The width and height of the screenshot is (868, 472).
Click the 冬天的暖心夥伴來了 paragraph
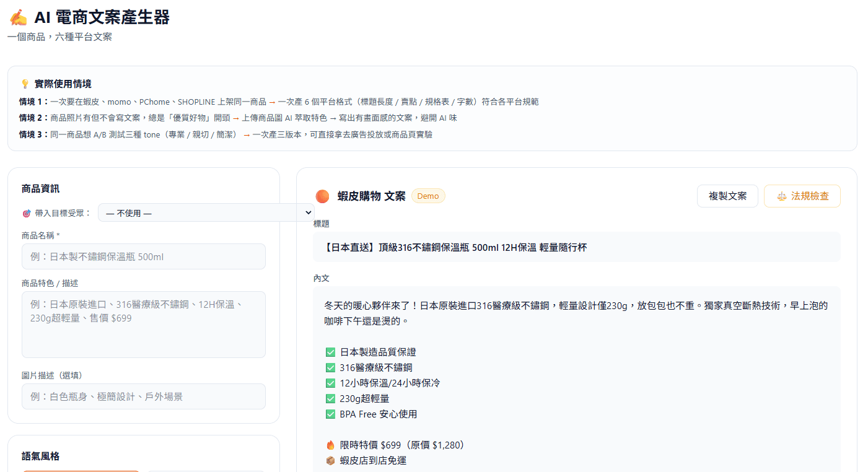576,313
